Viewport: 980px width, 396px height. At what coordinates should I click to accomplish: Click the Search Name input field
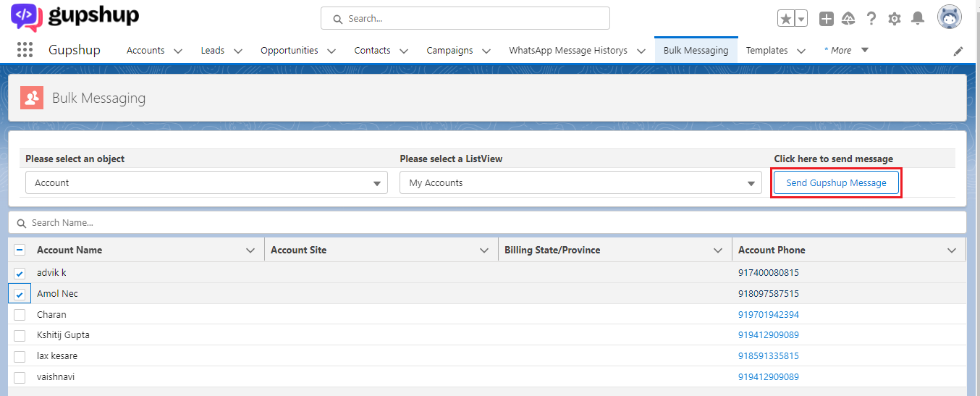click(x=487, y=223)
